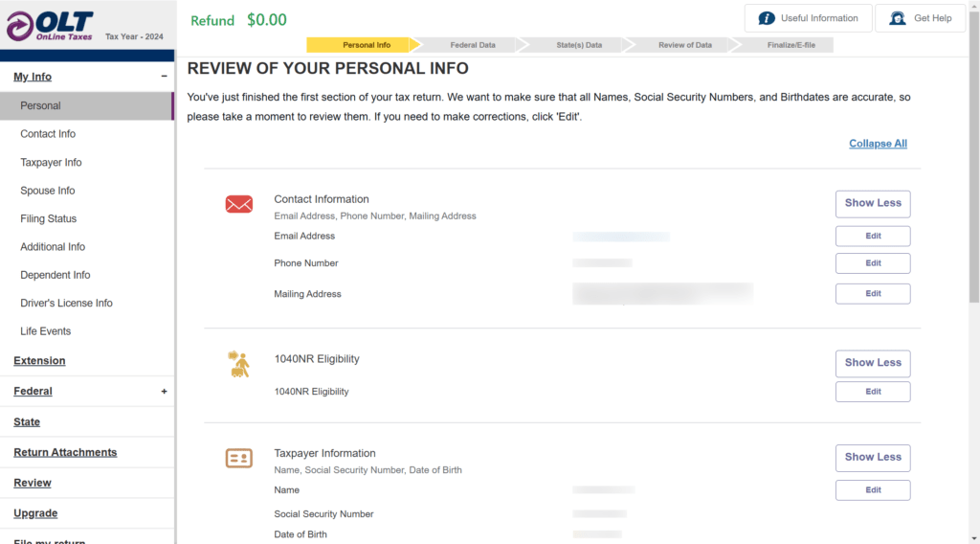Open the Review of Data step tab

(x=684, y=45)
